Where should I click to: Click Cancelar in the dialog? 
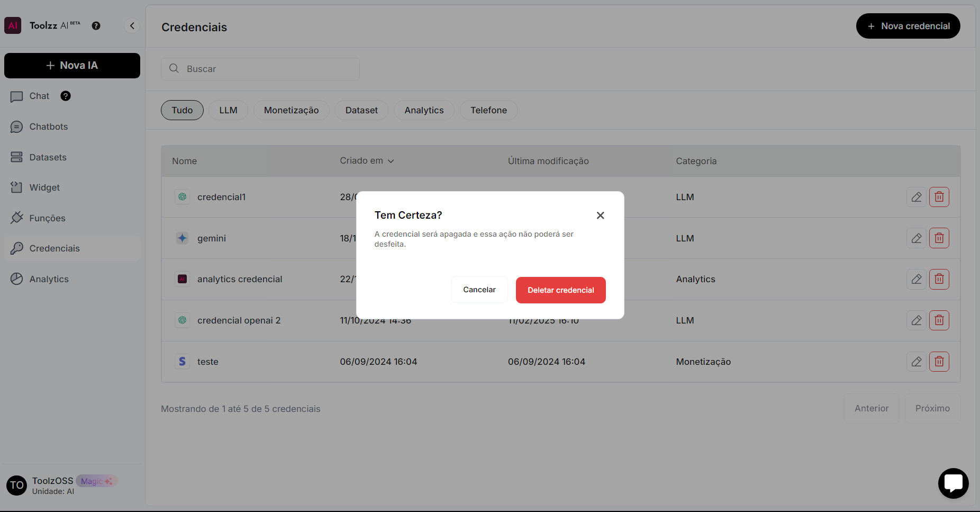[479, 290]
